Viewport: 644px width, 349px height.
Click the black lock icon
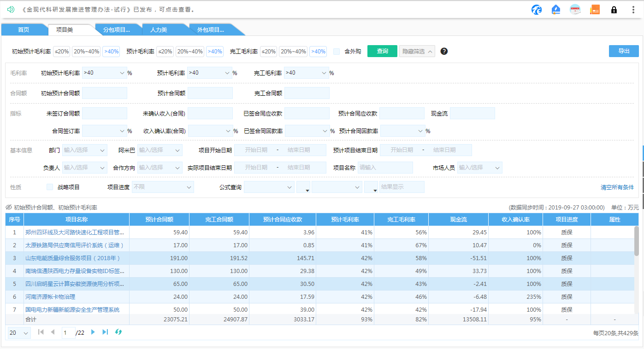coord(614,10)
